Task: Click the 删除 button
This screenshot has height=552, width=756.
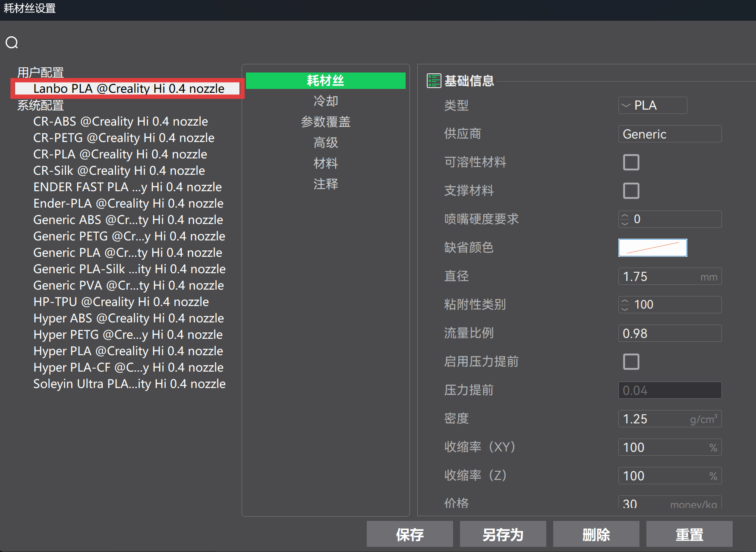Action: [x=596, y=534]
